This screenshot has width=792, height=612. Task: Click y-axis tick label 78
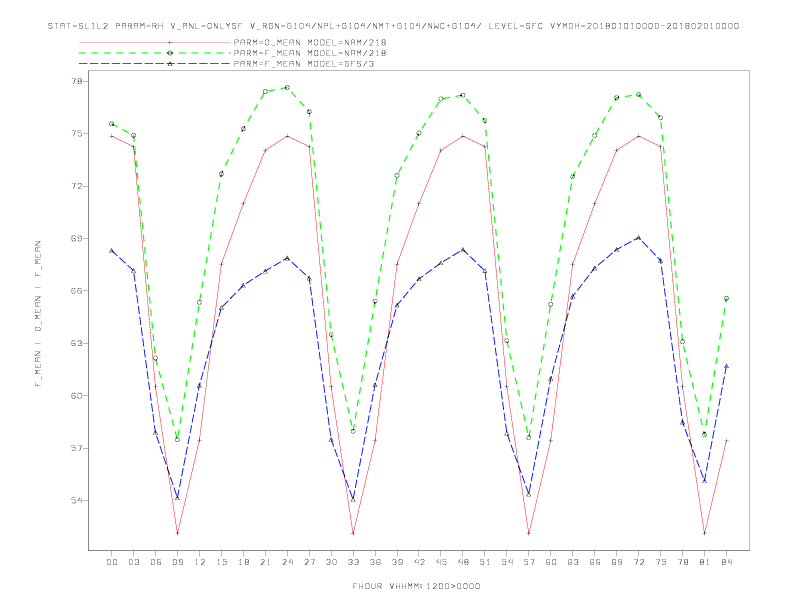[78, 81]
